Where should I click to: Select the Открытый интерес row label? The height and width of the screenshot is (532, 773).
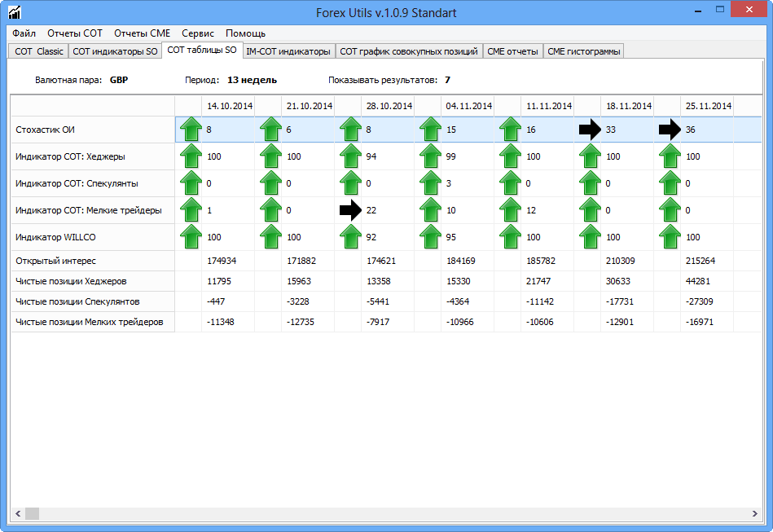pyautogui.click(x=56, y=261)
